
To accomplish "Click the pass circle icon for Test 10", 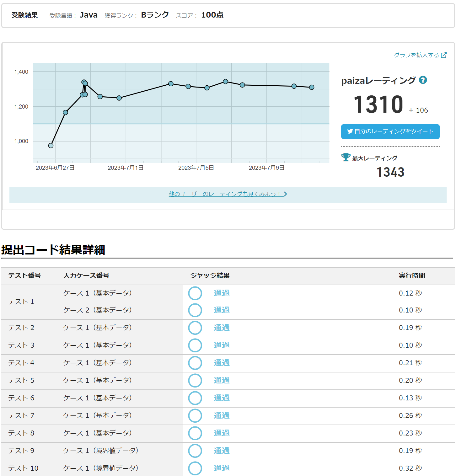I will [x=195, y=468].
